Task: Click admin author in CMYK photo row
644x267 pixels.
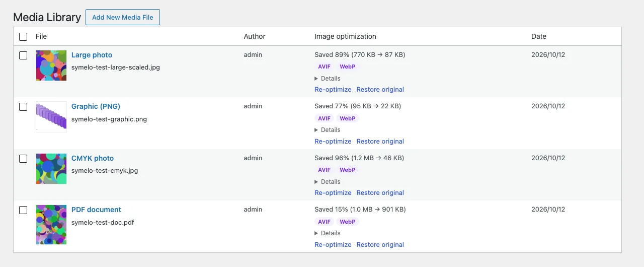Action: tap(253, 158)
